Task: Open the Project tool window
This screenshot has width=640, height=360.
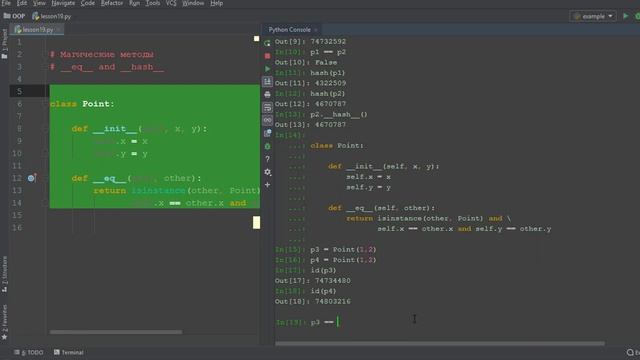Action: [4, 44]
